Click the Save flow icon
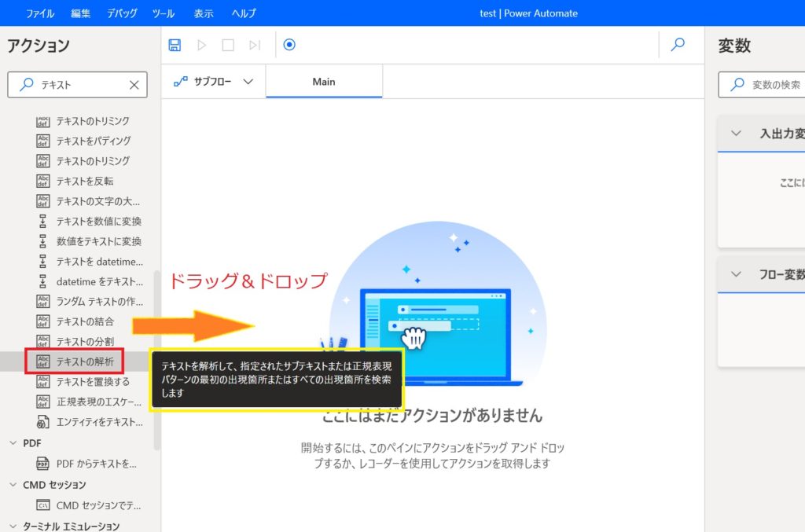 click(x=175, y=45)
